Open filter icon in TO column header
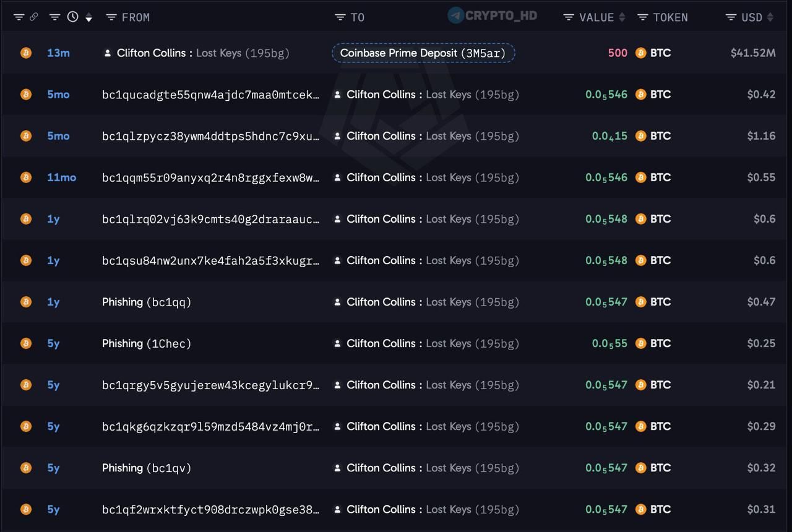The width and height of the screenshot is (792, 532). pos(340,17)
